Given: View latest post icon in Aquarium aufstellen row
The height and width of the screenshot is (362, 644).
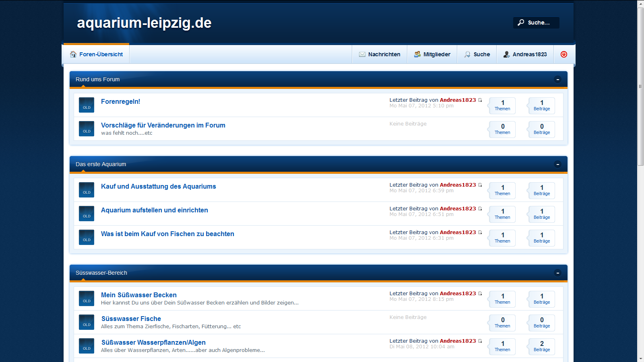Looking at the screenshot, I should click(x=480, y=209).
